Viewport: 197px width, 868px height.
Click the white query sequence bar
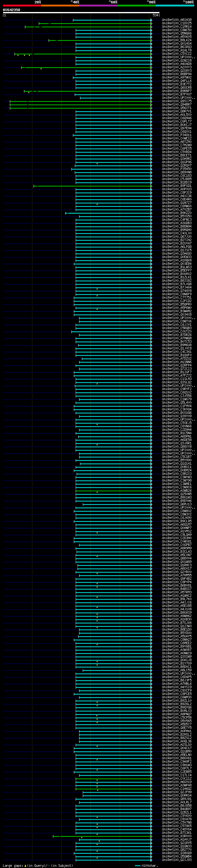81,13
